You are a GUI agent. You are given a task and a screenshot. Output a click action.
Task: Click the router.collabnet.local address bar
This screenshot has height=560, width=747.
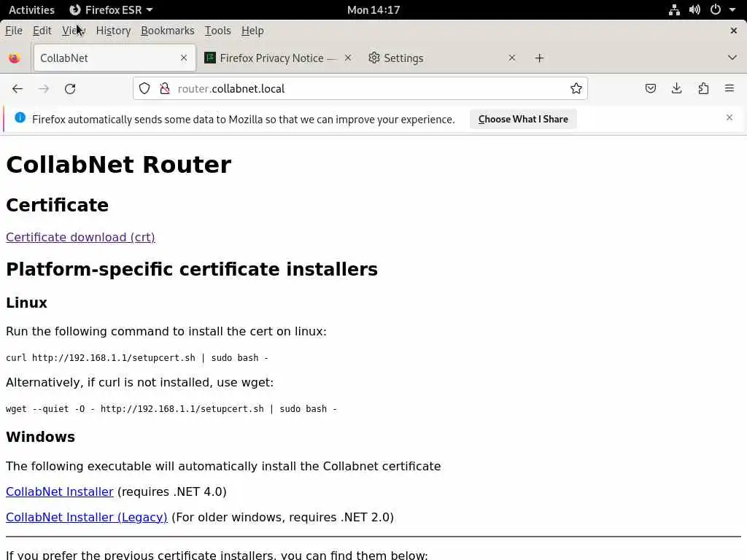(x=360, y=88)
